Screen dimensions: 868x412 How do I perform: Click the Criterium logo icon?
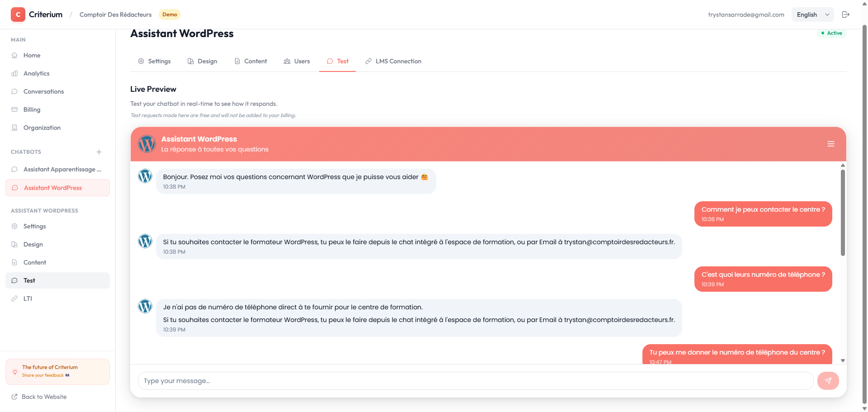click(x=18, y=14)
